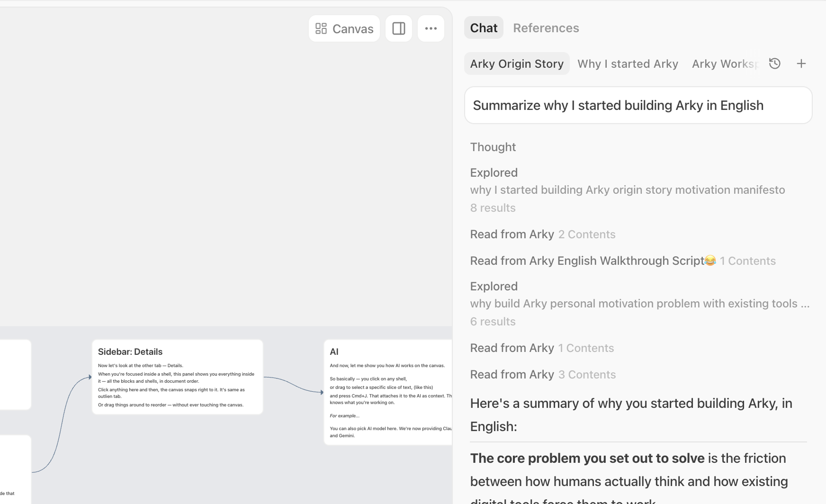
Task: Click the Summarize prompt message box
Action: (x=638, y=105)
